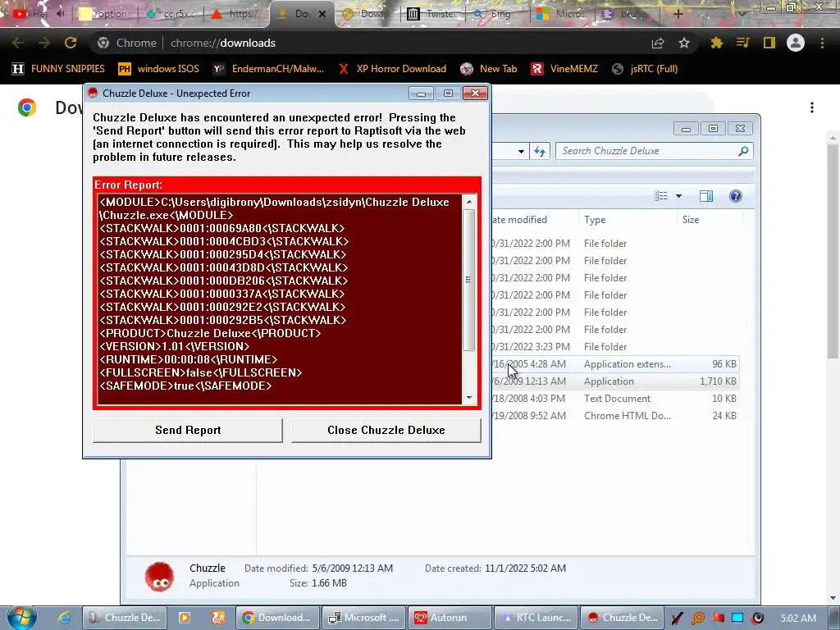Open the XP Horror Download bookmark

coord(392,69)
